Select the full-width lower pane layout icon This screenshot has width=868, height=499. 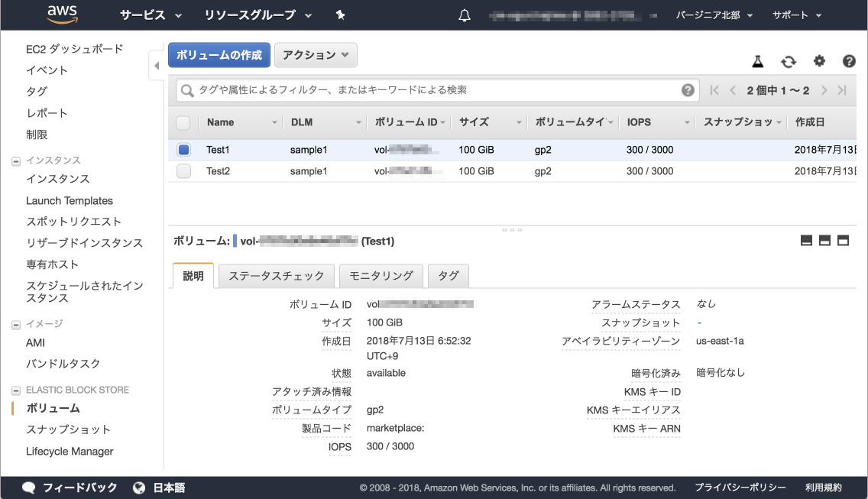(x=843, y=240)
